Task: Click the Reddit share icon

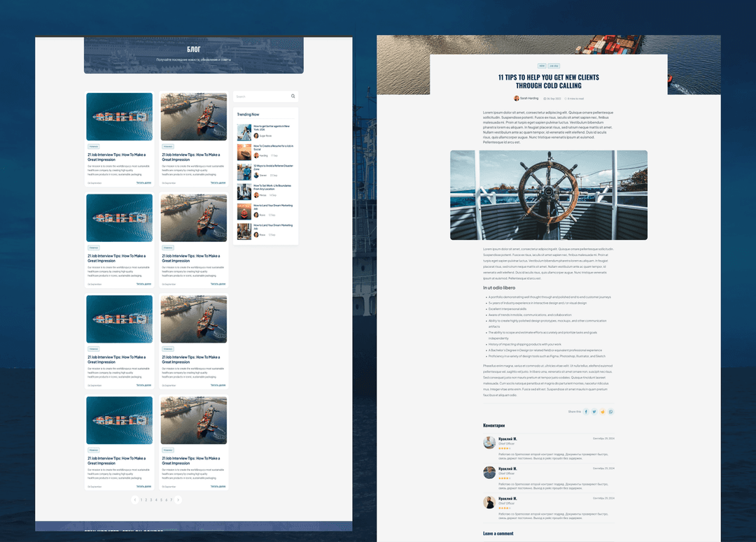Action: point(603,412)
